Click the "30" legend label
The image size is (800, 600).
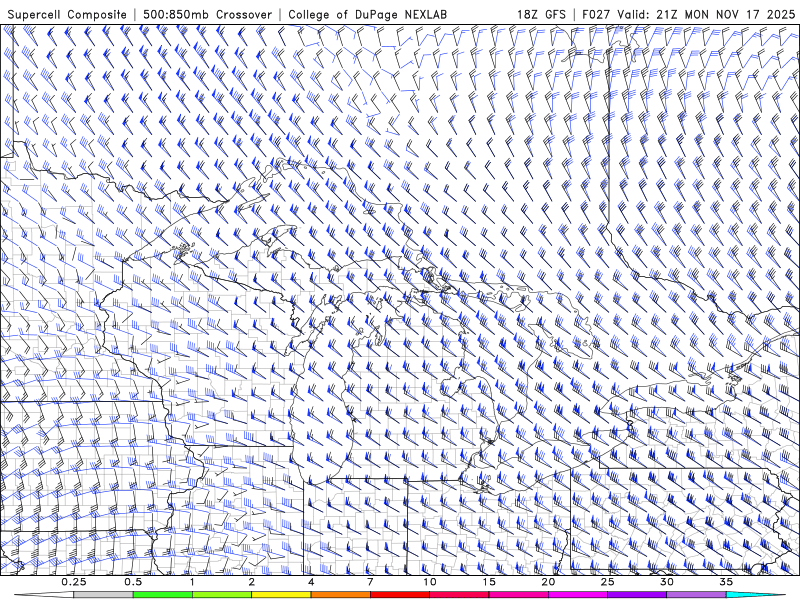click(x=666, y=582)
